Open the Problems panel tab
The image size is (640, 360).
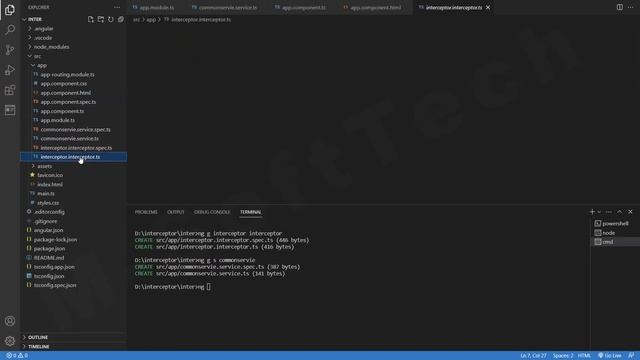[146, 212]
